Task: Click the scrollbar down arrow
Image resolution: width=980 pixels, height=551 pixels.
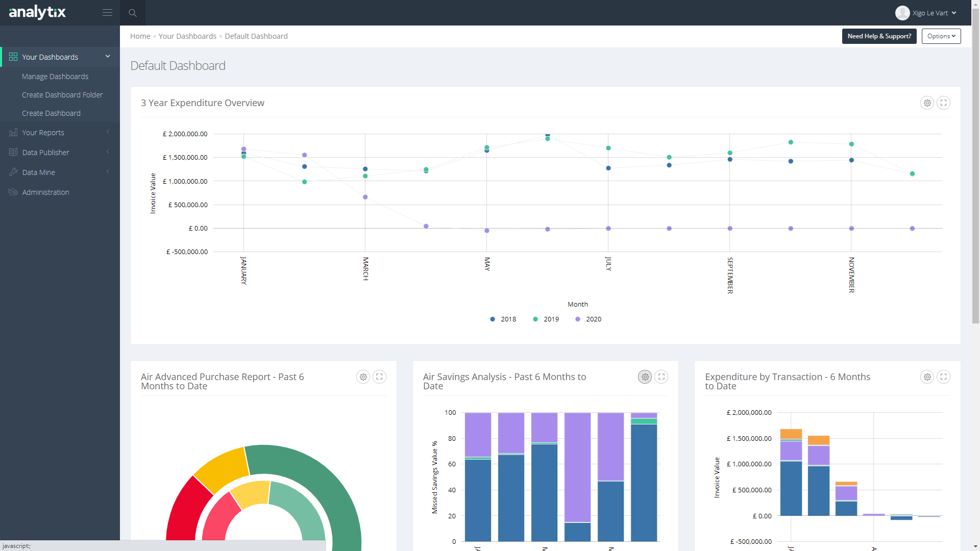Action: point(975,546)
